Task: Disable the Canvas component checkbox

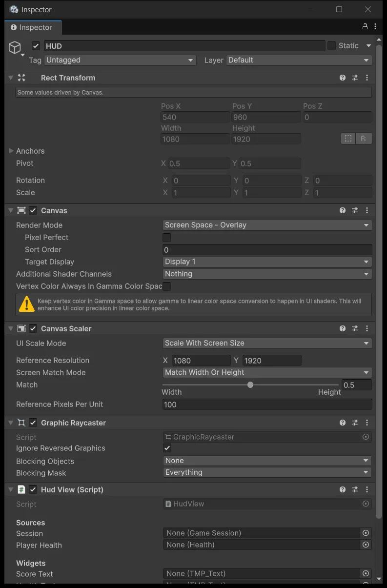Action: pos(33,210)
